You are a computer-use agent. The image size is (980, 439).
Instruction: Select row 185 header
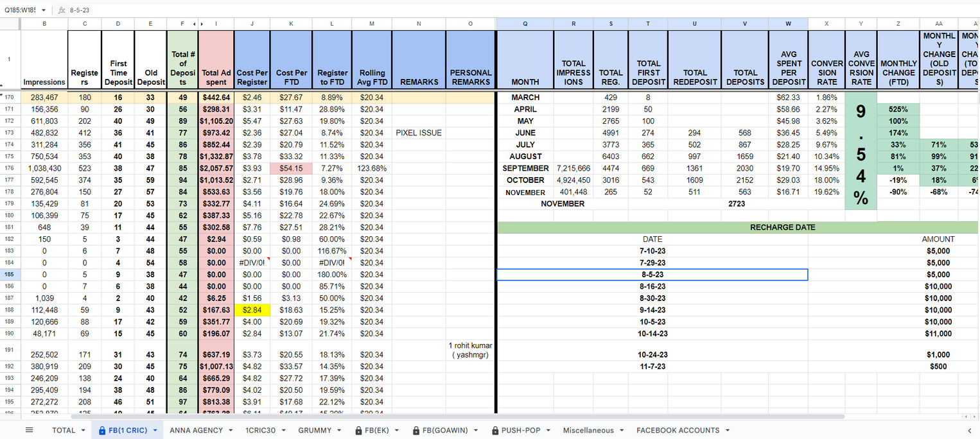coord(10,274)
